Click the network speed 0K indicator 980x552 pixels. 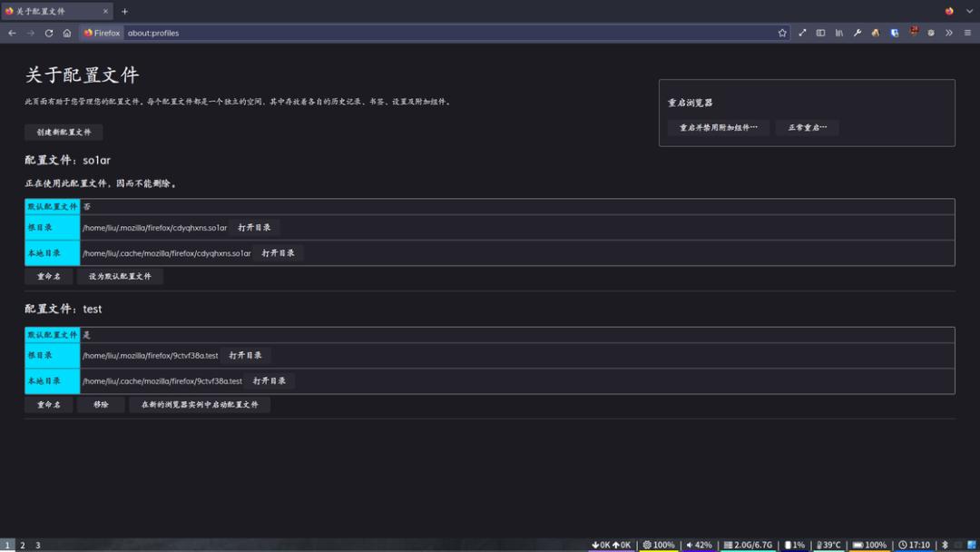coord(612,545)
